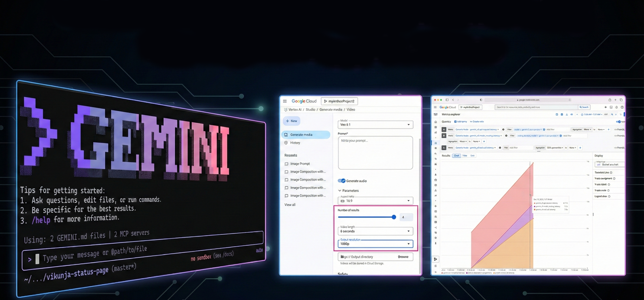Click the time-range clock icon in Metrics explorer

[582, 114]
